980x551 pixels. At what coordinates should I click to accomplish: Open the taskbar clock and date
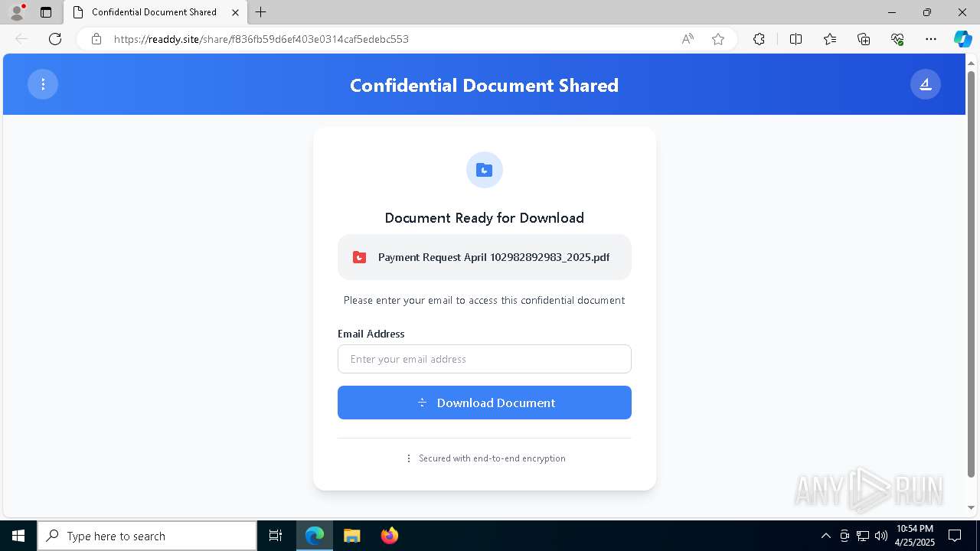915,536
